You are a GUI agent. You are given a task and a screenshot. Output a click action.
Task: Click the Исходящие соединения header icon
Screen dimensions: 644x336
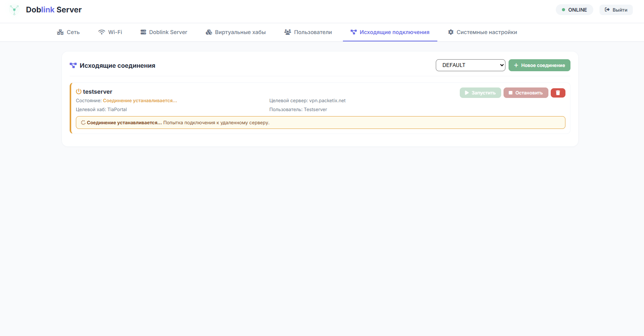point(73,65)
